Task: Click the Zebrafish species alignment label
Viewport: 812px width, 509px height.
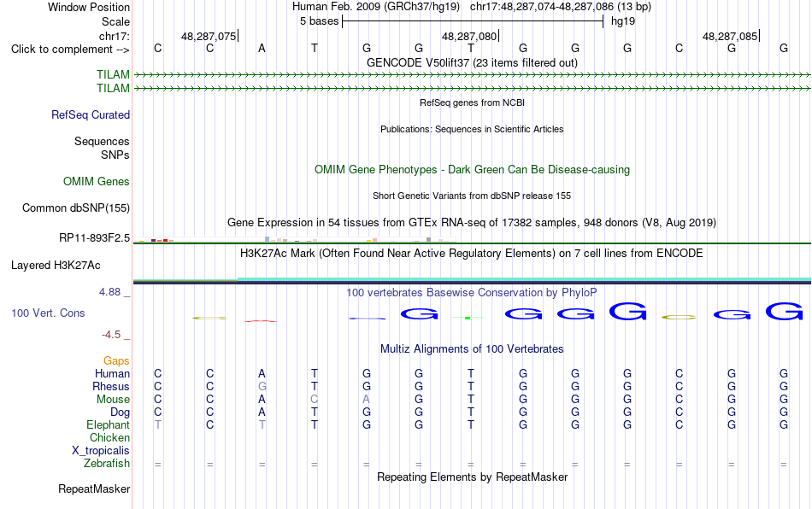Action: [x=107, y=463]
